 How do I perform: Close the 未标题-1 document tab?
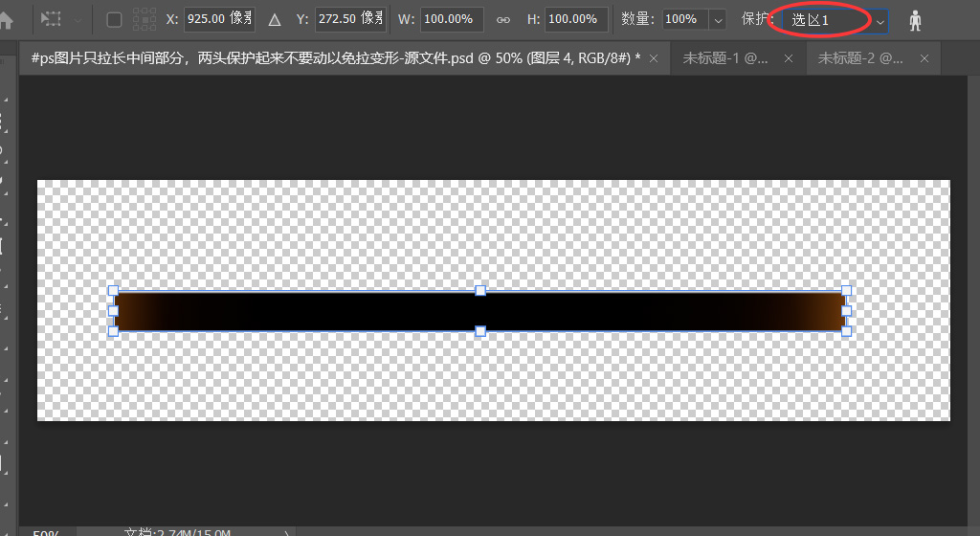pyautogui.click(x=789, y=58)
